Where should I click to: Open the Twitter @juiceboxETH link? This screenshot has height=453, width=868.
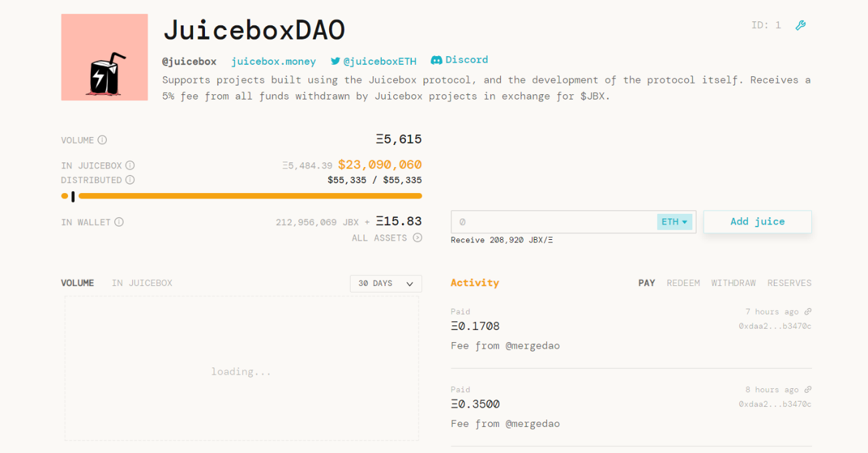tap(373, 61)
